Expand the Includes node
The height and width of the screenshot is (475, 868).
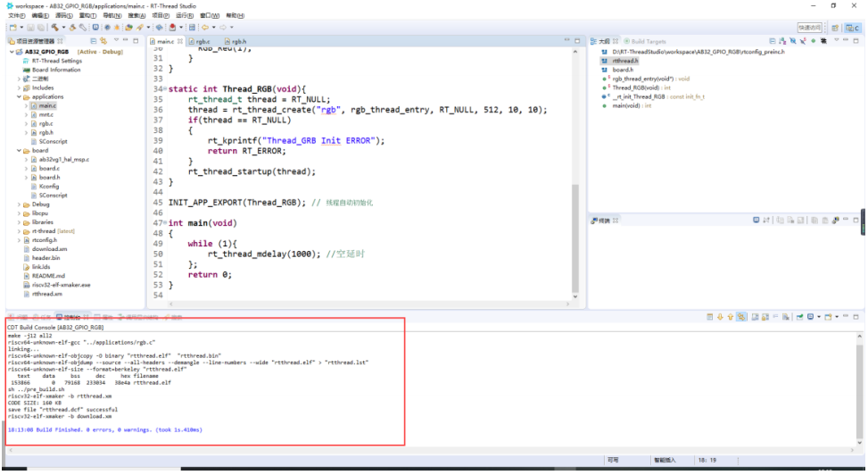click(x=19, y=87)
